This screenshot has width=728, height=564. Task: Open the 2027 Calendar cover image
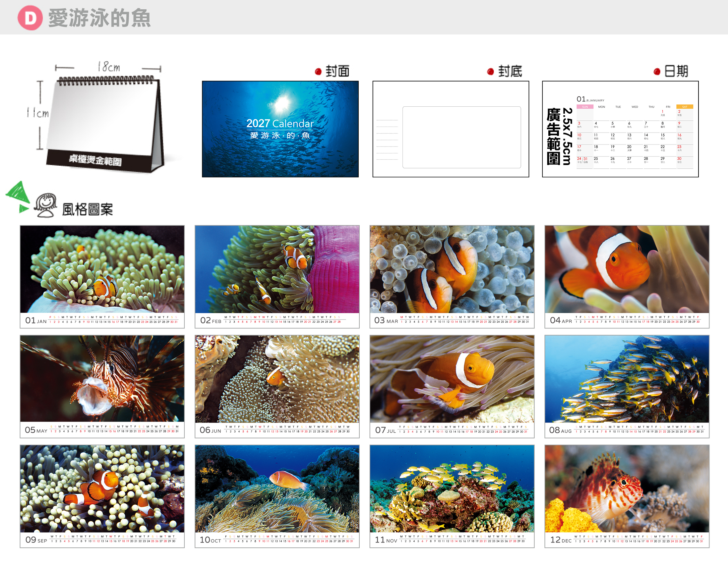[280, 129]
